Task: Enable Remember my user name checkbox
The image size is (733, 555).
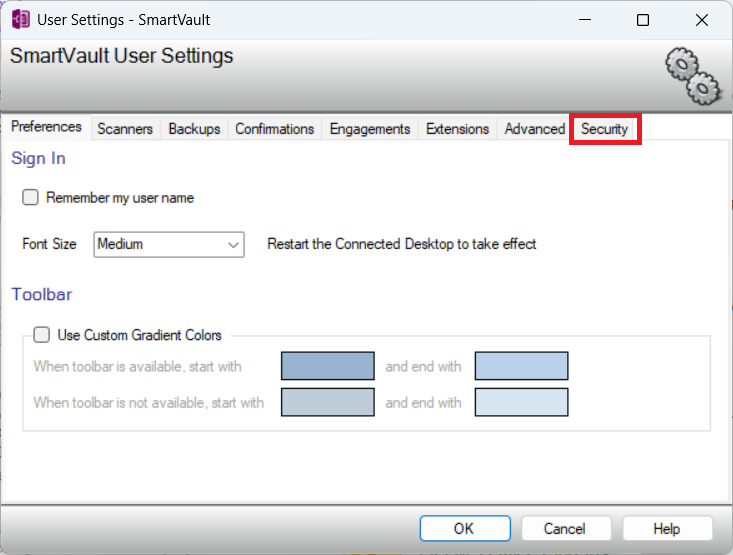Action: pos(30,197)
